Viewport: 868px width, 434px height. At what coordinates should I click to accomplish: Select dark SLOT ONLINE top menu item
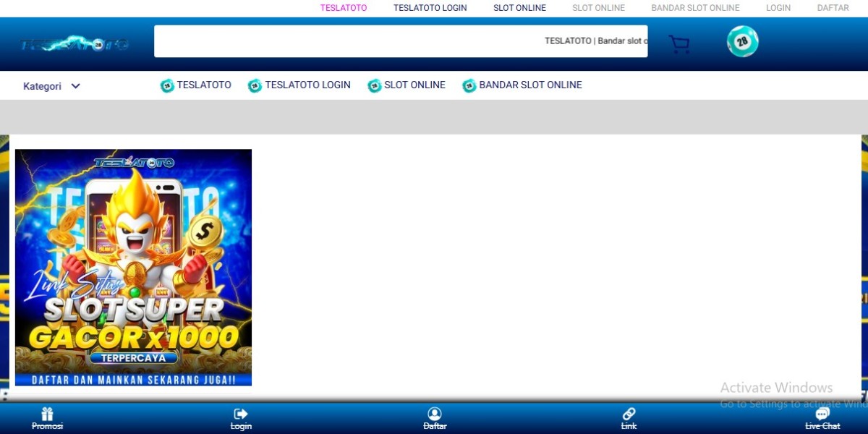click(x=519, y=8)
